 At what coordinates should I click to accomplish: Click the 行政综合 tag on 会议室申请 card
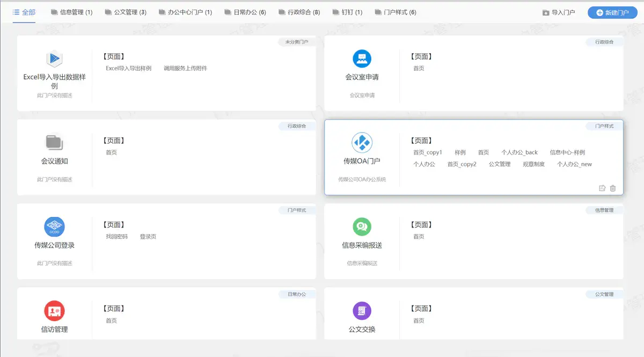[604, 42]
